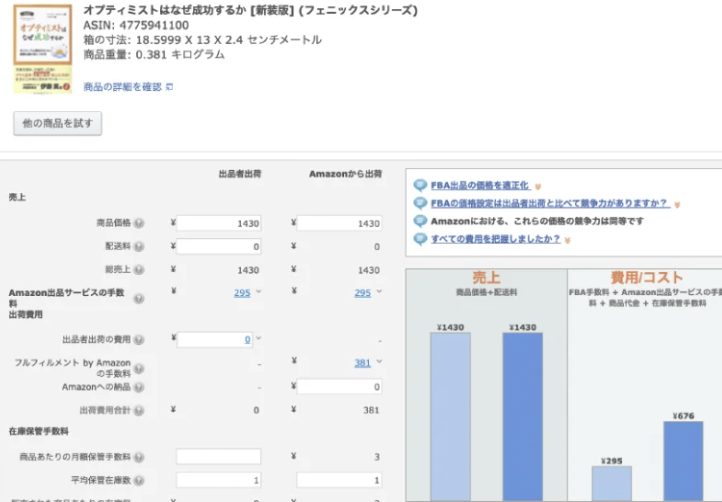Expand orange arrow after すべての費用を把握しましたか

pyautogui.click(x=567, y=240)
